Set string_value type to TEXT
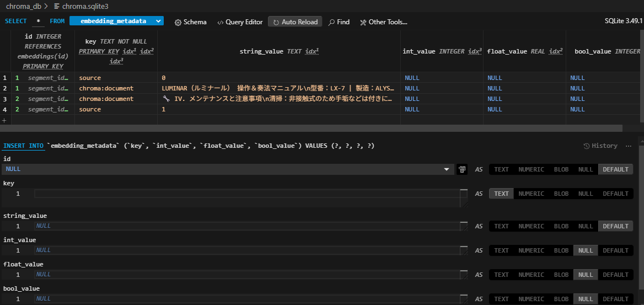 (x=501, y=226)
